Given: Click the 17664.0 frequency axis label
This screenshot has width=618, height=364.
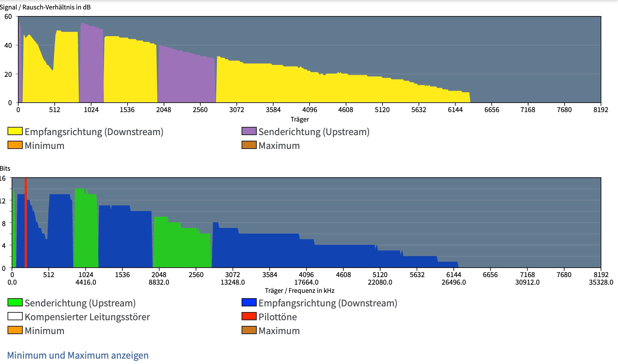Looking at the screenshot, I should (306, 282).
